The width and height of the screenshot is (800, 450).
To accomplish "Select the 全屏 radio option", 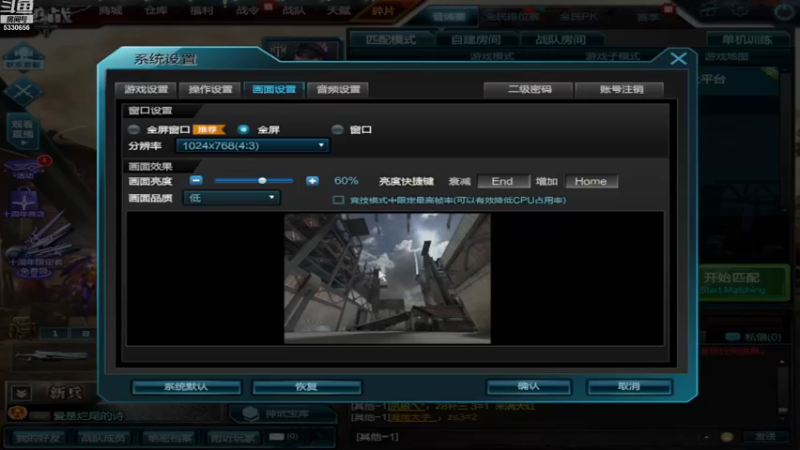I will tap(243, 130).
